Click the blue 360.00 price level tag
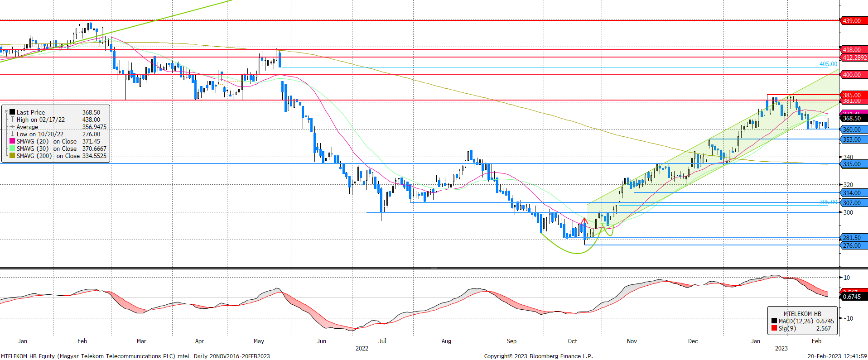This screenshot has height=360, width=868. (x=854, y=130)
